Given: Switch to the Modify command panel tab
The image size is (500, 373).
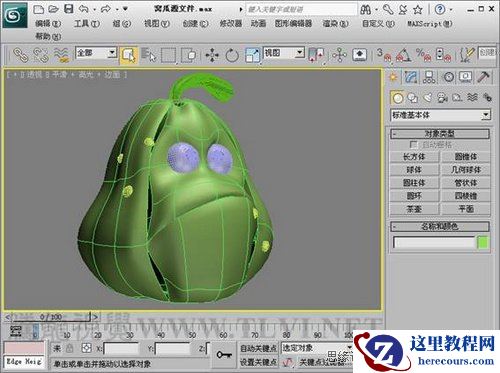Looking at the screenshot, I should click(x=411, y=77).
